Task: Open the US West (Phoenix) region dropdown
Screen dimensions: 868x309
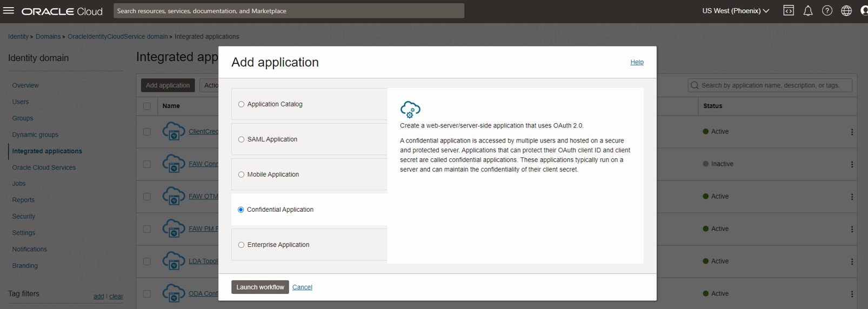Action: pos(736,11)
